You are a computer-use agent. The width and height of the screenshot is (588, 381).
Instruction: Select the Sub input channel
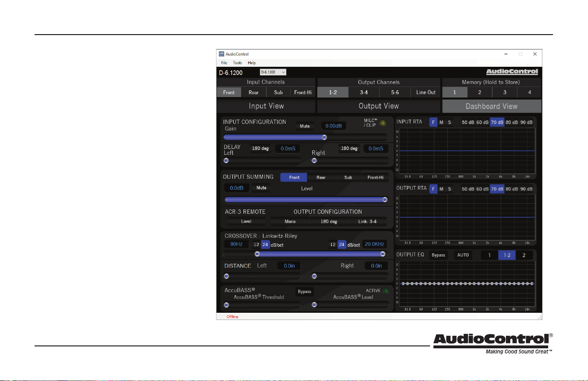(x=278, y=92)
